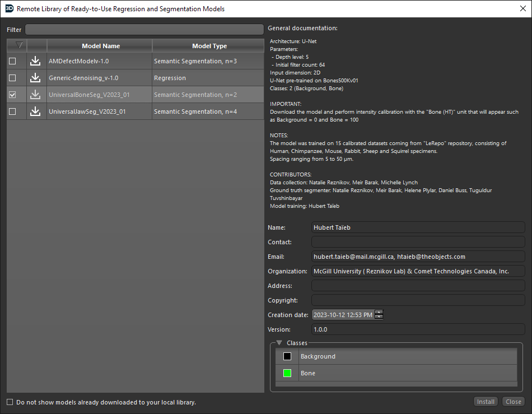Click the green Bone color swatch
This screenshot has height=414, width=532.
[x=287, y=373]
